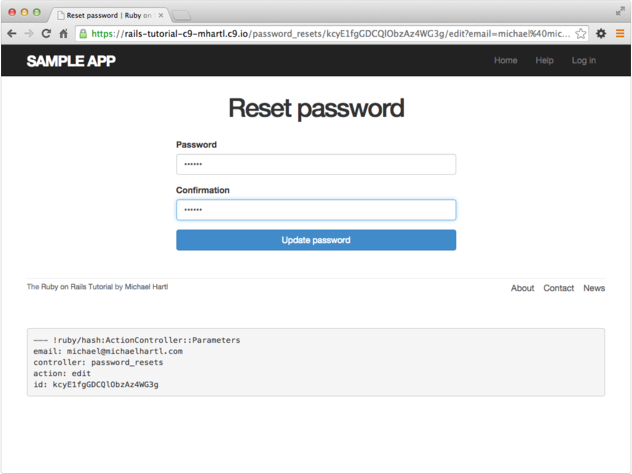
Task: Reload the page with the refresh icon
Action: (x=46, y=33)
